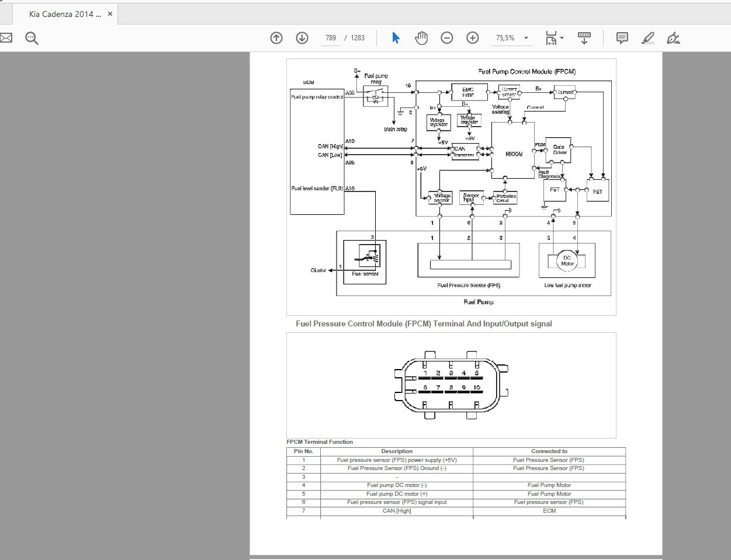The image size is (731, 560).
Task: Activate the scrolling page view icon
Action: point(583,37)
